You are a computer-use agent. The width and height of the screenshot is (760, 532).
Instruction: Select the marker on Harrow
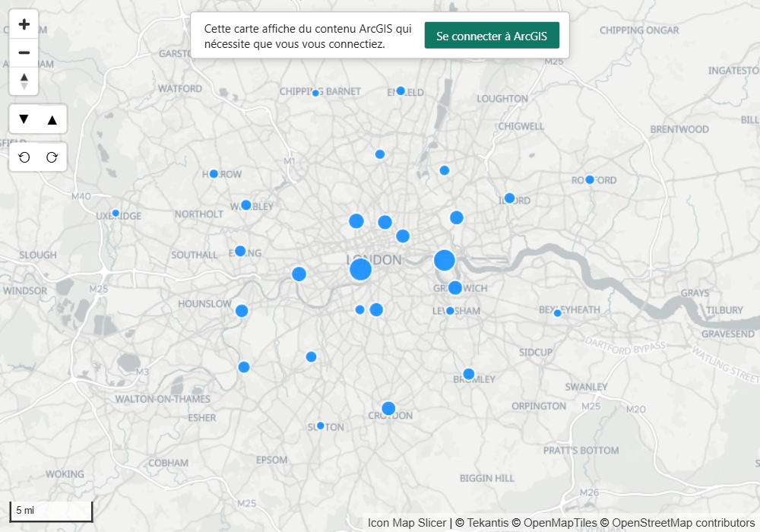coord(214,174)
